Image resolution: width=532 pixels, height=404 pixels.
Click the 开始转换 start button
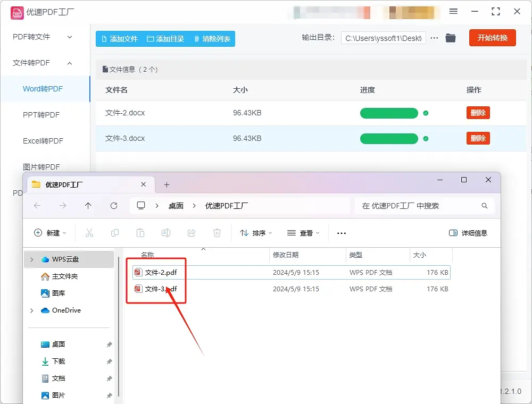pyautogui.click(x=492, y=38)
